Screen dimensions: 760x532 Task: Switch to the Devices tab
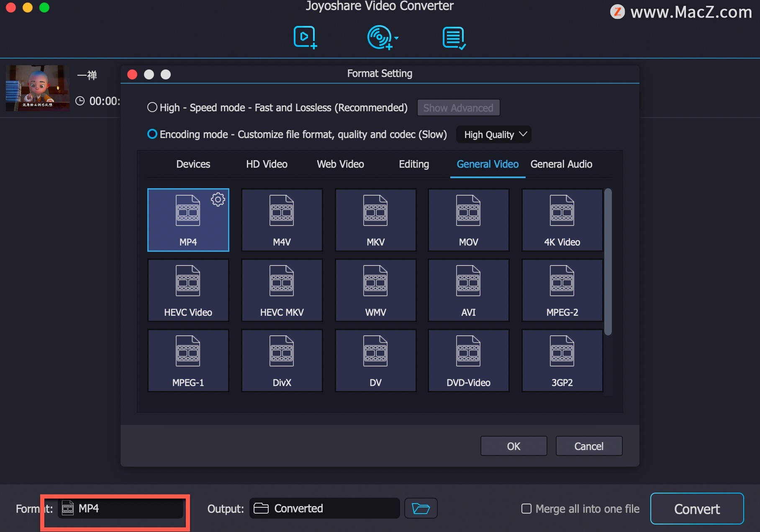point(193,164)
